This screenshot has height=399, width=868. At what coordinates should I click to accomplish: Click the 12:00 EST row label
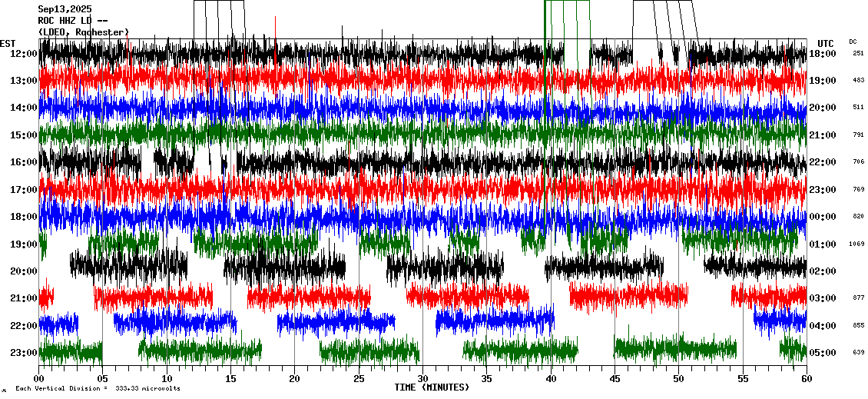tap(24, 54)
